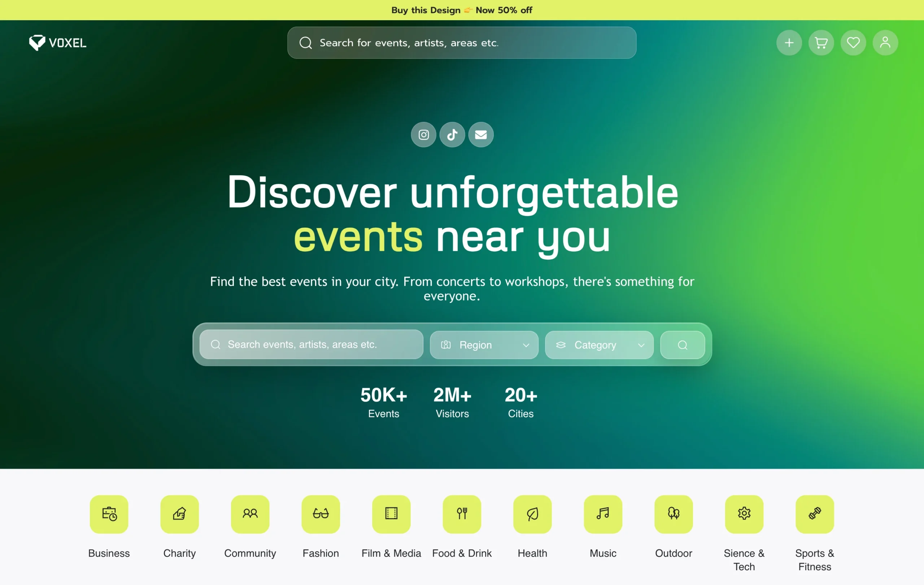Click the email envelope icon
This screenshot has height=585, width=924.
[x=481, y=135]
